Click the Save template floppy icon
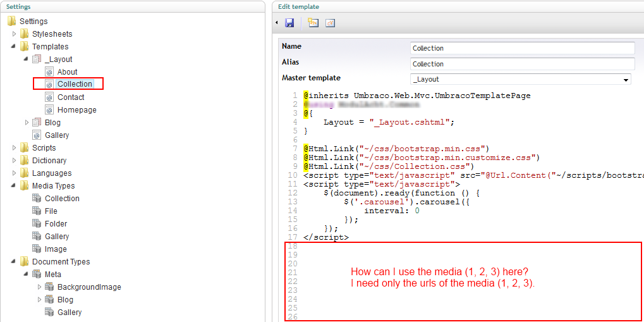 (x=289, y=23)
